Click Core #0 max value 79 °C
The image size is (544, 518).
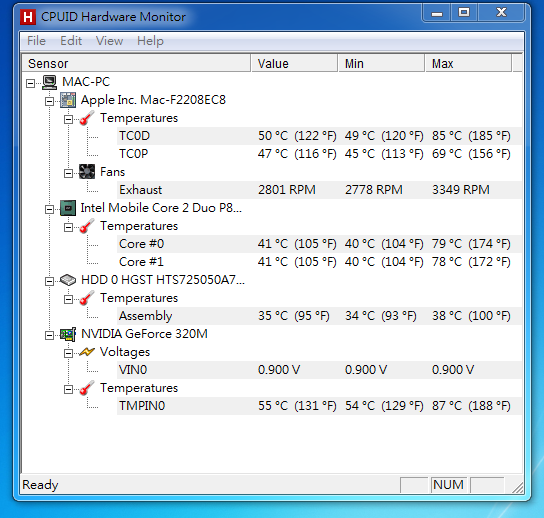pyautogui.click(x=471, y=244)
